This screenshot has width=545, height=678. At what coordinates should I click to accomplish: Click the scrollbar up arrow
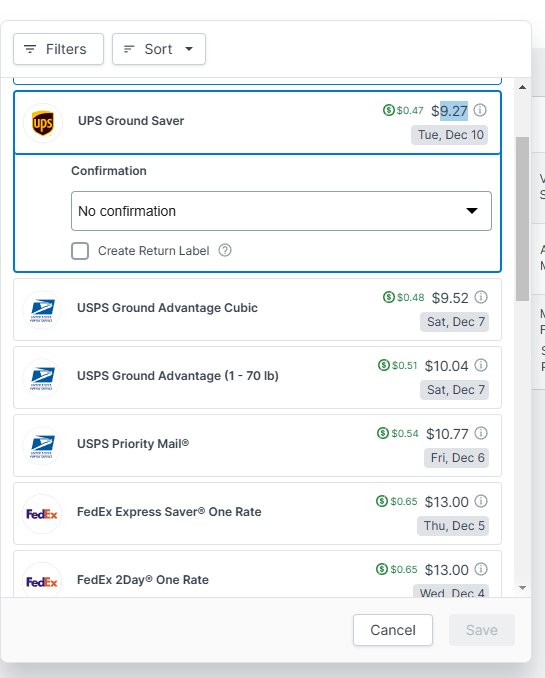[x=523, y=87]
